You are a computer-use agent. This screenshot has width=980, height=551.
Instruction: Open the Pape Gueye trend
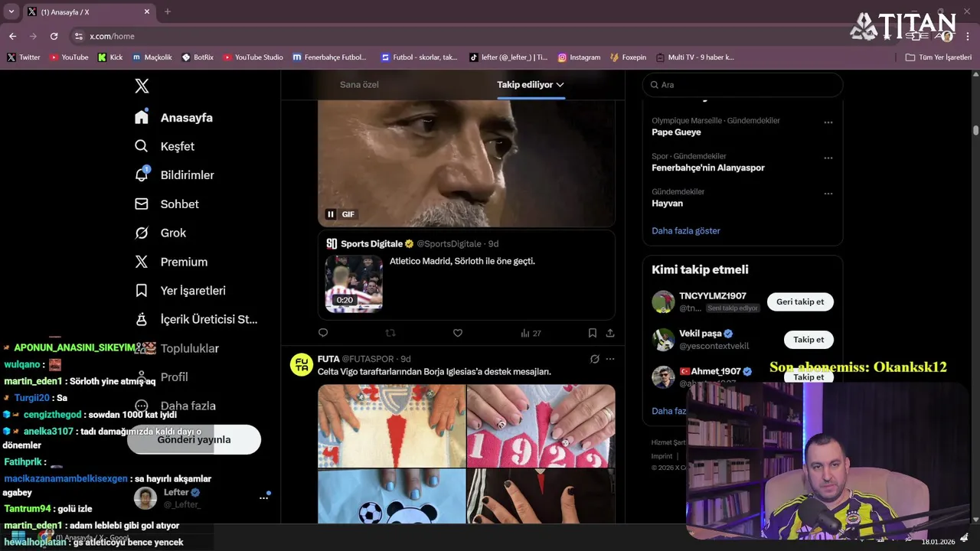676,132
